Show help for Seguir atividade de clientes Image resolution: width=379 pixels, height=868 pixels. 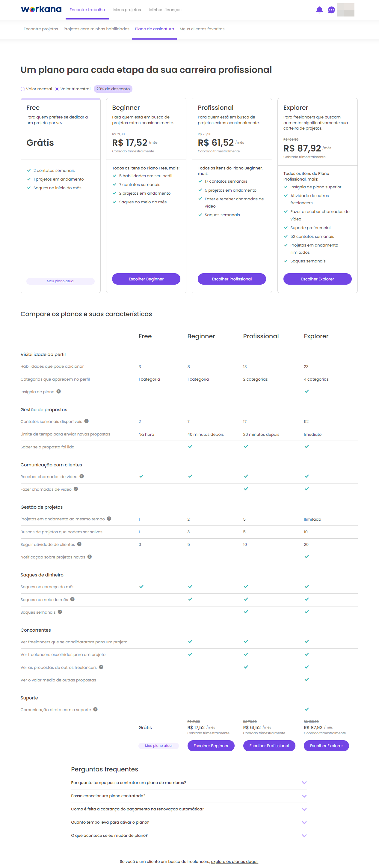point(79,544)
